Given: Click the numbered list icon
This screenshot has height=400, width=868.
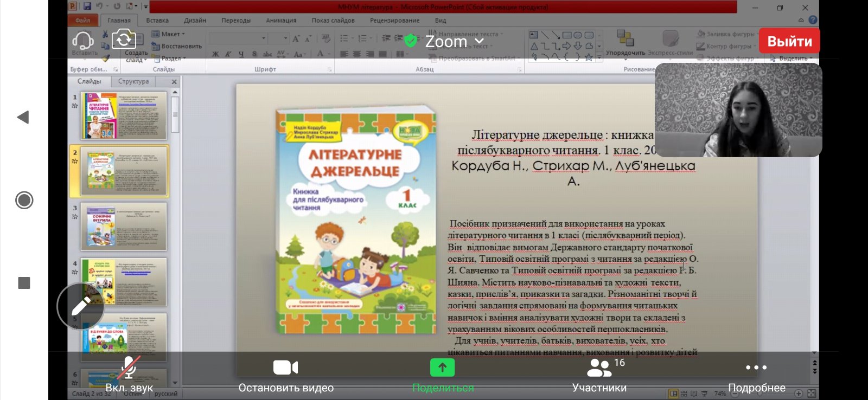Looking at the screenshot, I should (x=362, y=38).
